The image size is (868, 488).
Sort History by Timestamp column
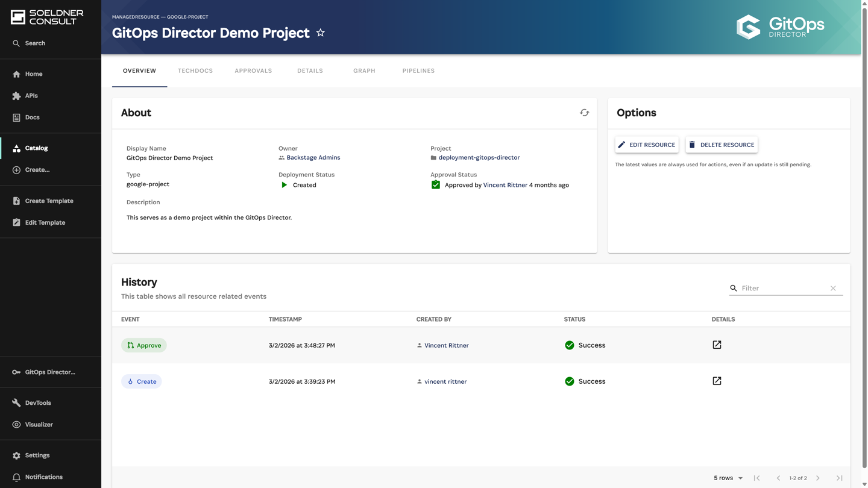285,319
